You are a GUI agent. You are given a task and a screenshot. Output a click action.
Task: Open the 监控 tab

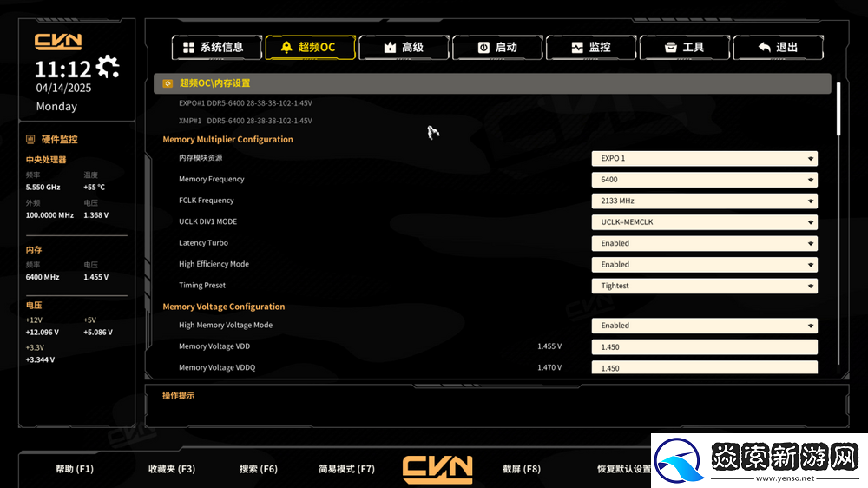coord(591,48)
